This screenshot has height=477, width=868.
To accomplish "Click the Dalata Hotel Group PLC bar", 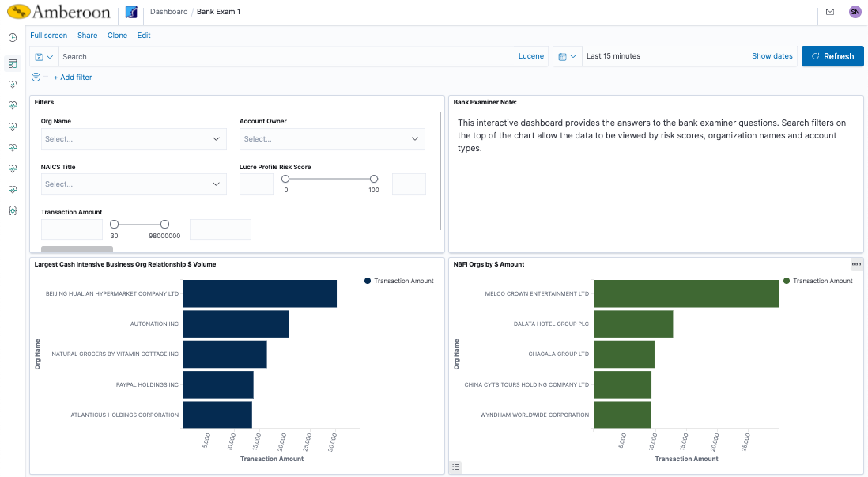I will (x=633, y=324).
